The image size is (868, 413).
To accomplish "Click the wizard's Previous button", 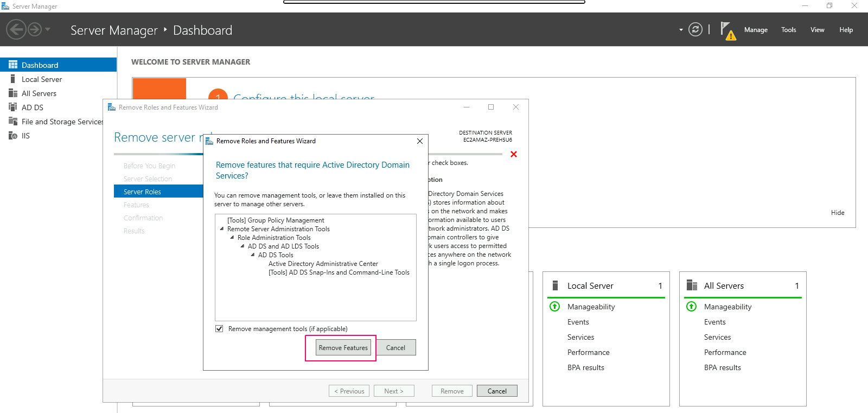I will [349, 391].
